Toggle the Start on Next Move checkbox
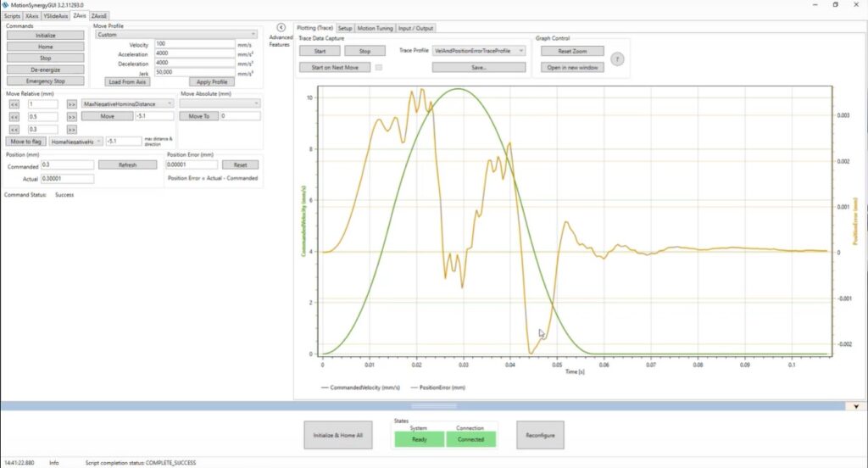Viewport: 868px width, 468px height. point(379,68)
